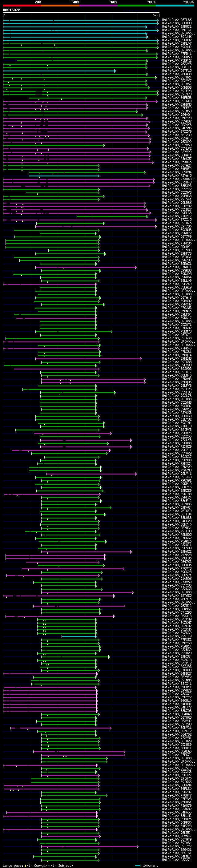Open hit UniRef100_B9MV31
197x868 pixels.
(177, 728)
